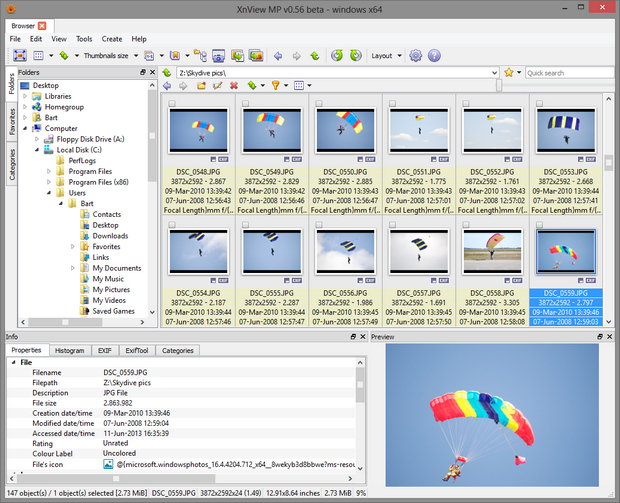This screenshot has height=503, width=620.
Task: Click the blue help question mark icon
Action: tap(433, 55)
